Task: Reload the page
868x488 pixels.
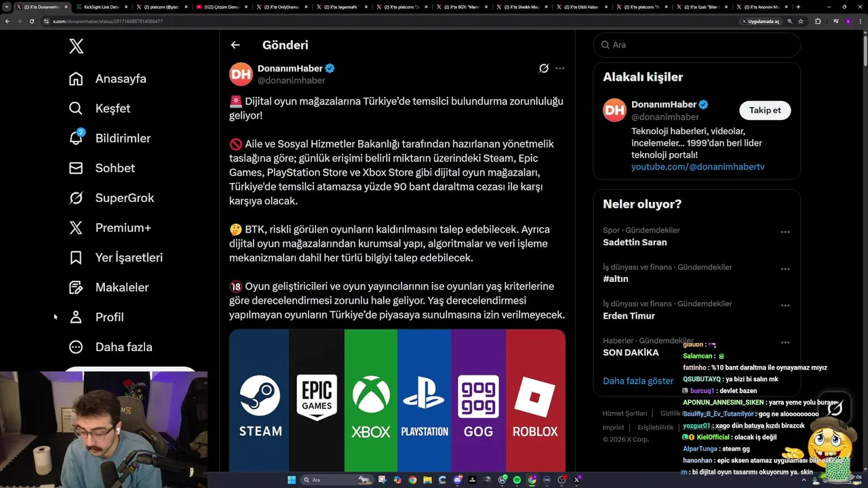Action: 31,21
